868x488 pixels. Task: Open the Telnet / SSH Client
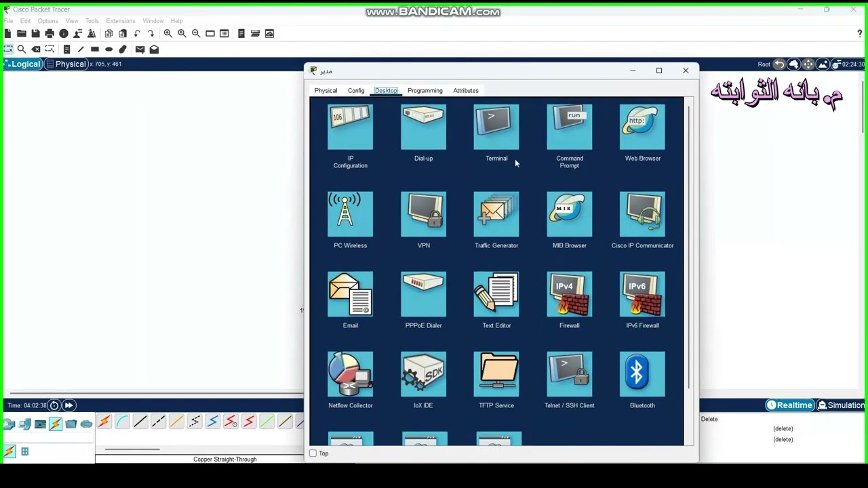click(570, 374)
